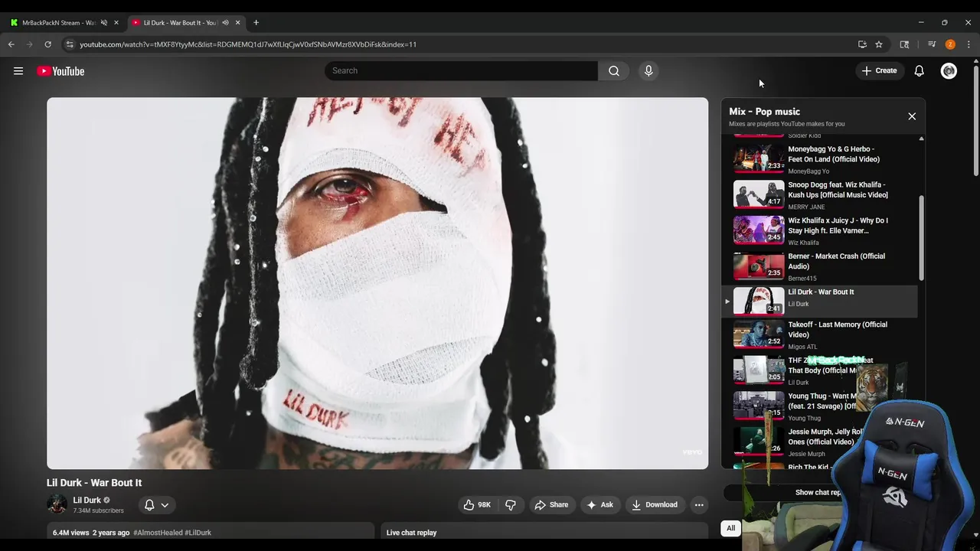The height and width of the screenshot is (551, 980).
Task: Play Moneybagg Yo Feet On Land from playlist
Action: click(x=819, y=159)
